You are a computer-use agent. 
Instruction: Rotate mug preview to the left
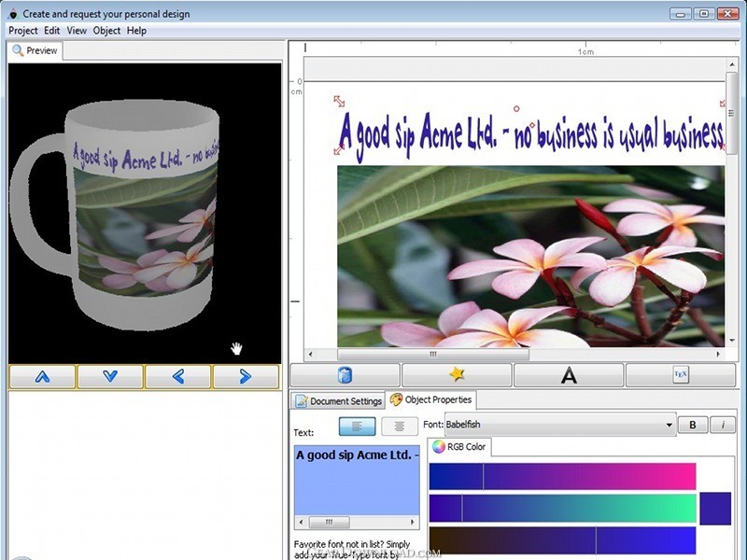point(178,377)
